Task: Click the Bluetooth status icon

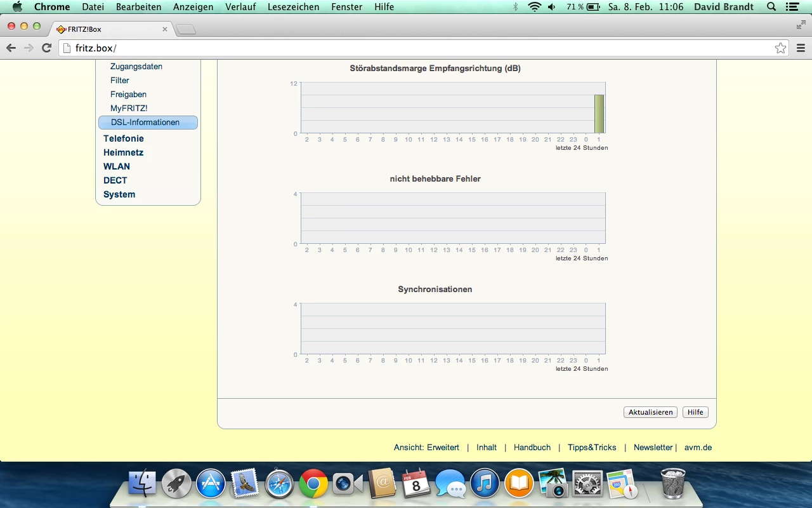Action: point(516,7)
